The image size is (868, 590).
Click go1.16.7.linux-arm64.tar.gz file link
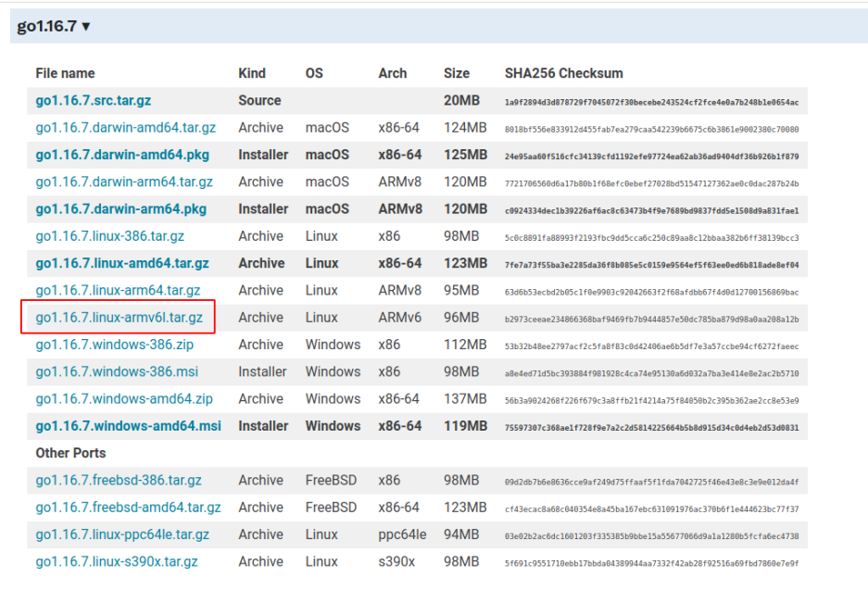pos(118,290)
